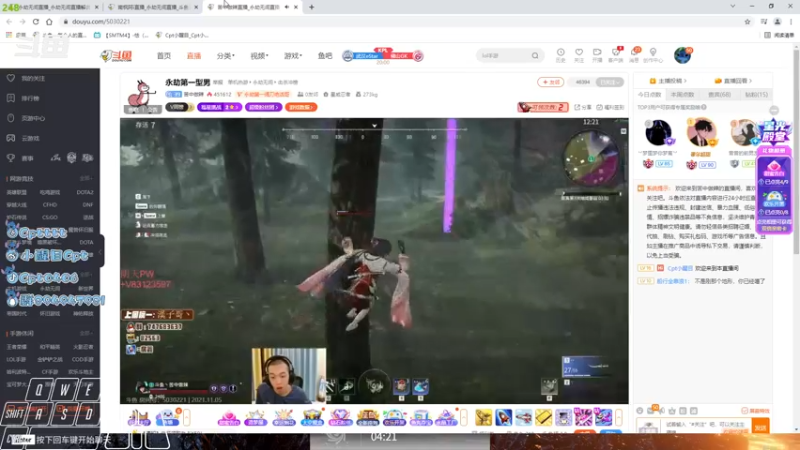
Task: Switch to the 今日贡献 tab
Action: pyautogui.click(x=649, y=94)
